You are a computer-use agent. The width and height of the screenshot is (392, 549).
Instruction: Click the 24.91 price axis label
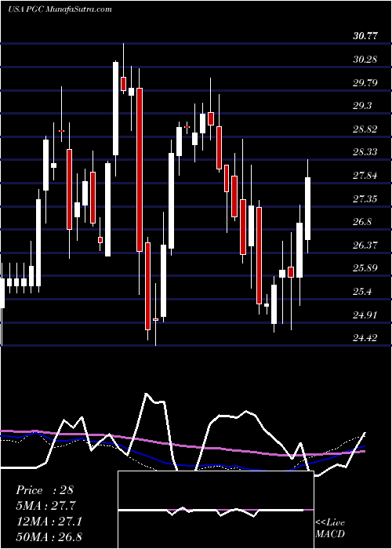tap(365, 315)
